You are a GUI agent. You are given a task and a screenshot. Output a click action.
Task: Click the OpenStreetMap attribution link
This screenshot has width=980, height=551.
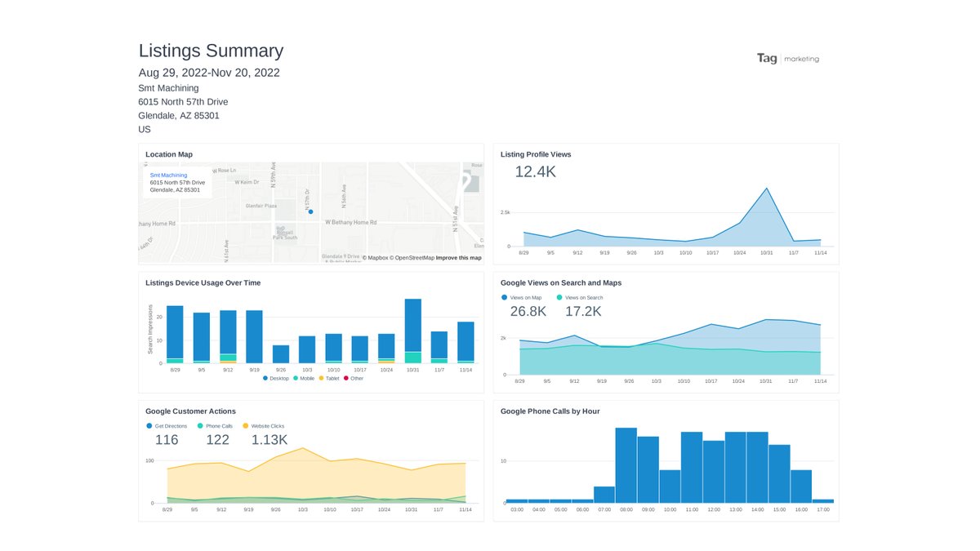click(414, 257)
